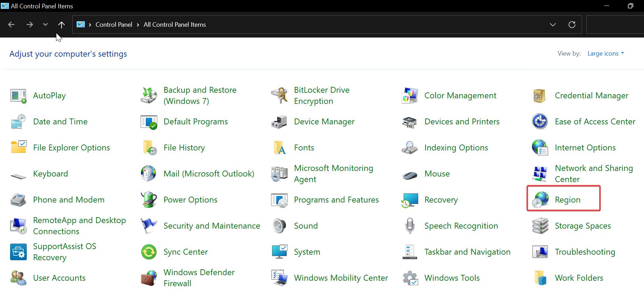The width and height of the screenshot is (644, 304).
Task: Click the Color Management icon
Action: point(410,96)
